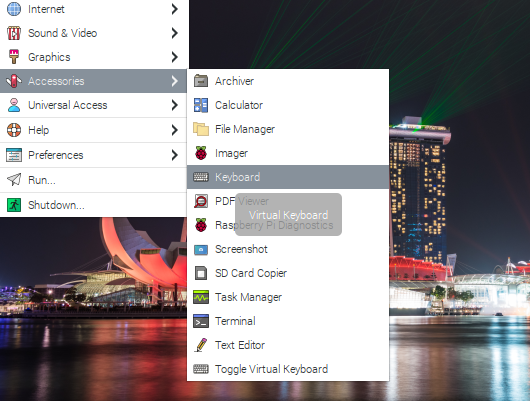530x401 pixels.
Task: Open File Manager from Accessories
Action: pyautogui.click(x=288, y=129)
